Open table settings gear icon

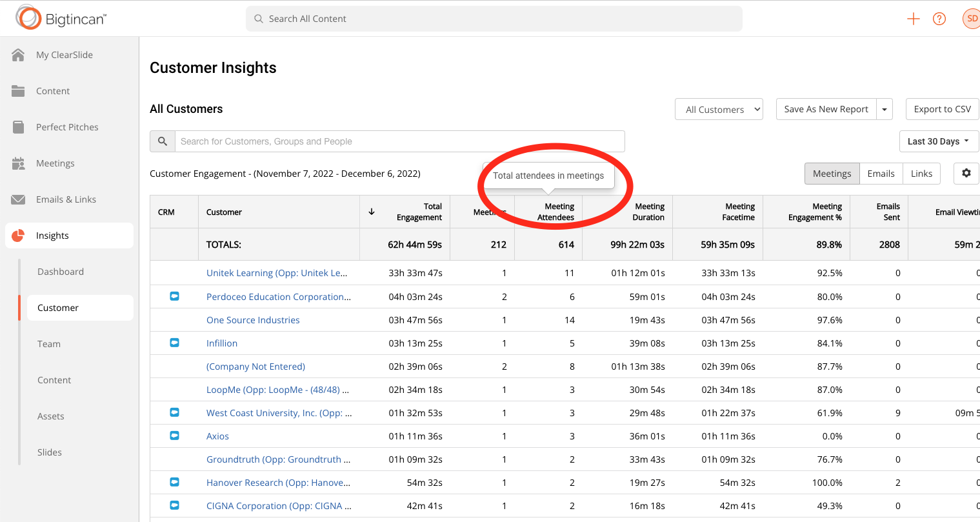coord(966,173)
